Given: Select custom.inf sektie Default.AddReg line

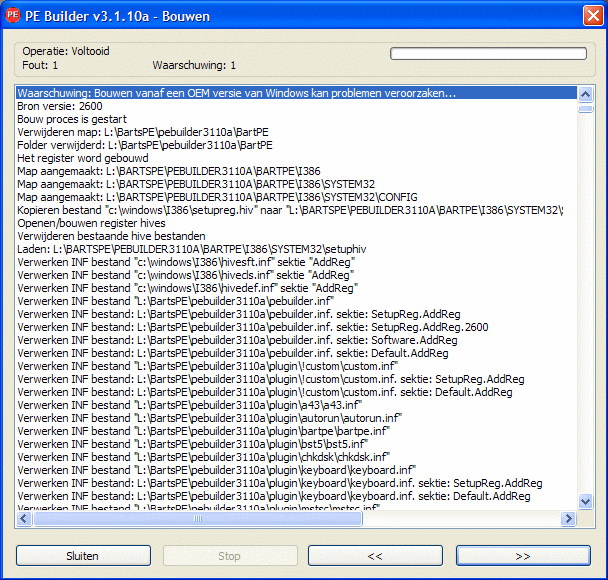Looking at the screenshot, I should (x=297, y=392).
